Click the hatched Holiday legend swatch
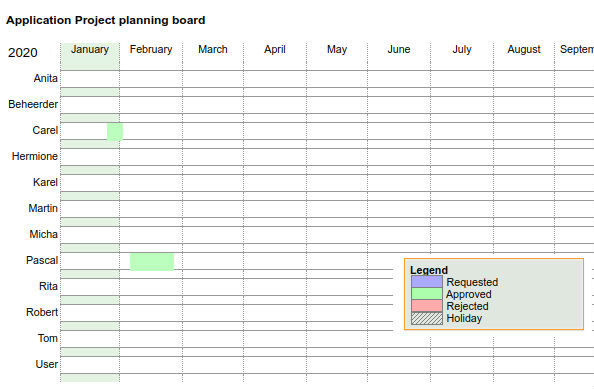 [x=427, y=318]
